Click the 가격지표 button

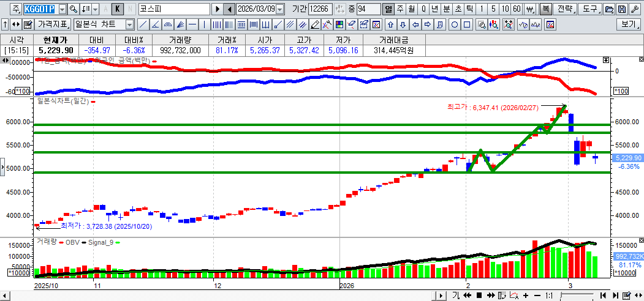53,24
